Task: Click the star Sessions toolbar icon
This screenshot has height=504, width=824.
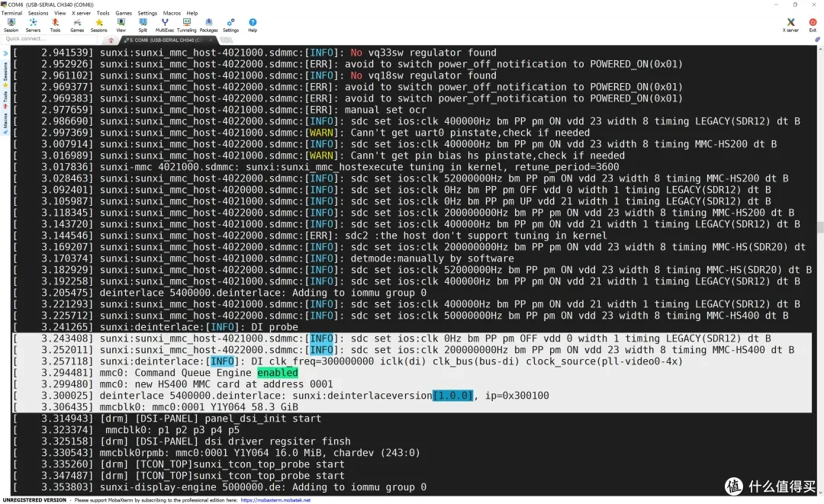Action: 98,24
